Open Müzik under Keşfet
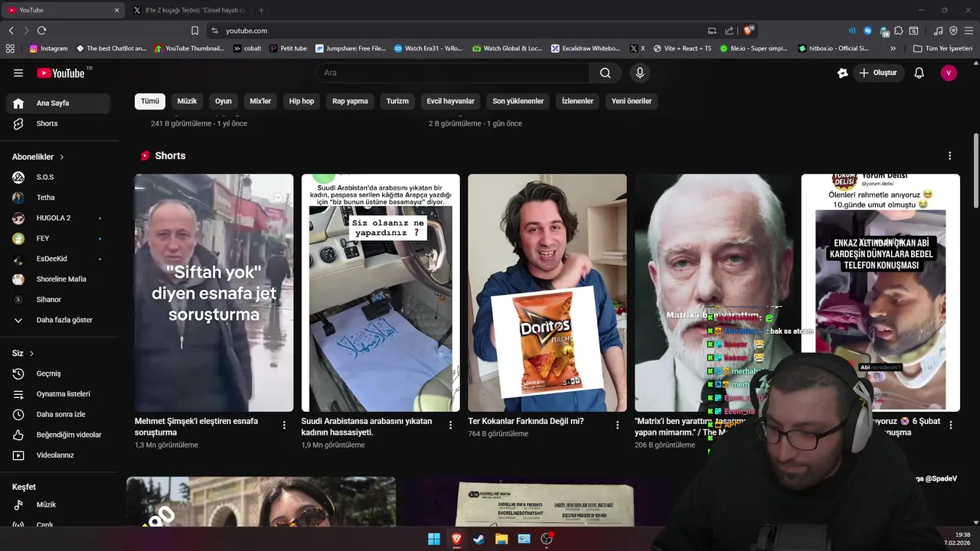Viewport: 980px width, 551px height. (x=58, y=505)
